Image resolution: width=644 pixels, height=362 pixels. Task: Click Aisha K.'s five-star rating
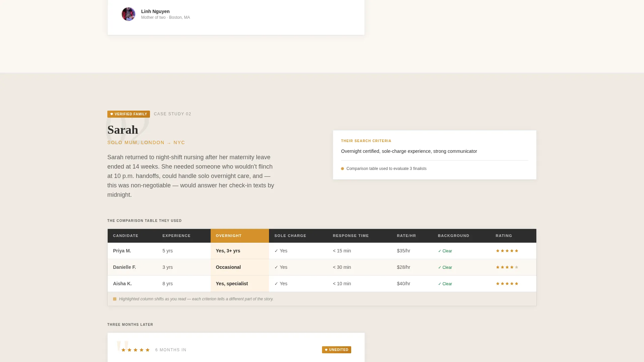coord(507,284)
